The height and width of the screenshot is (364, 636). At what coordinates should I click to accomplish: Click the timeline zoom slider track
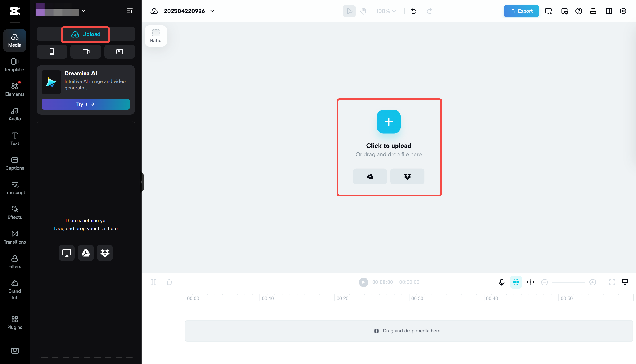[x=568, y=282]
